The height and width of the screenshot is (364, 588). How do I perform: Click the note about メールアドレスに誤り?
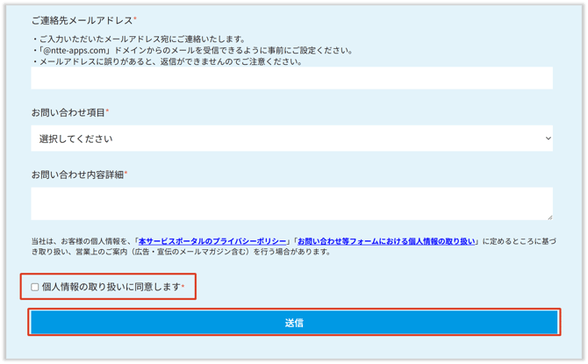tap(167, 62)
